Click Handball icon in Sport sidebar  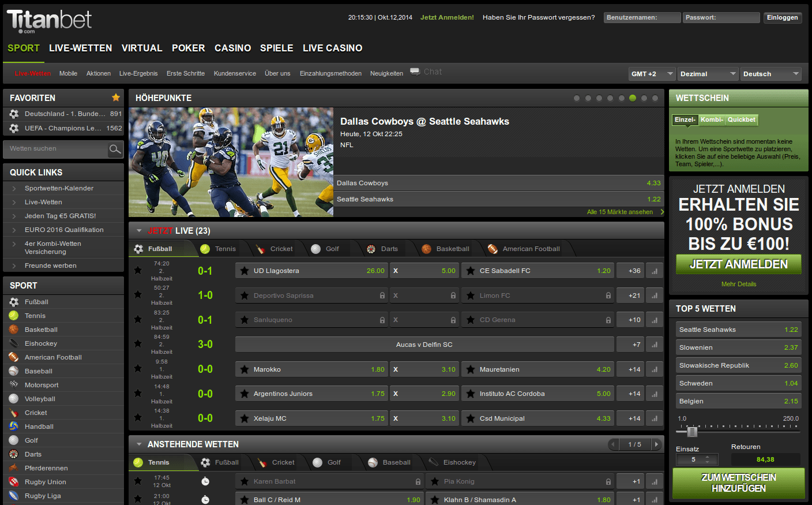click(14, 427)
